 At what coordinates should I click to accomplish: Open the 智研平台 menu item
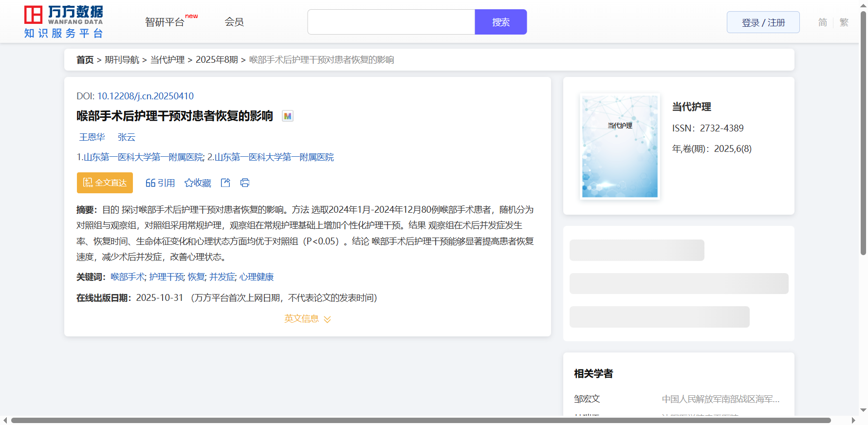point(165,22)
